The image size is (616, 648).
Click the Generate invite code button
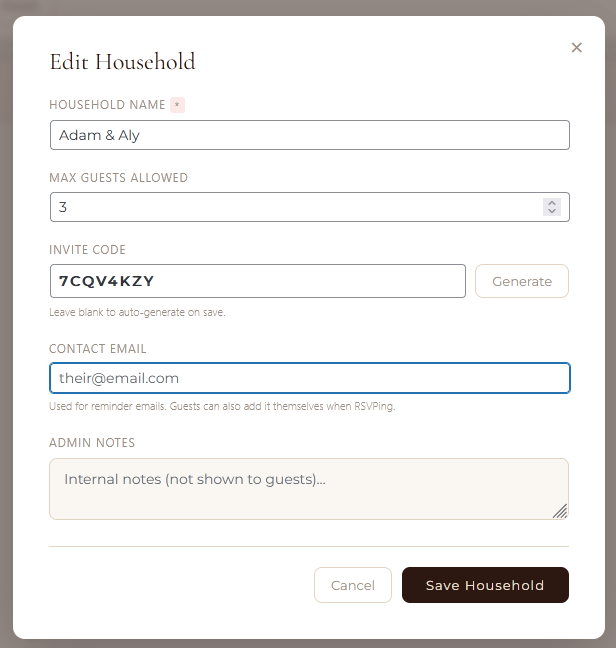(x=521, y=281)
